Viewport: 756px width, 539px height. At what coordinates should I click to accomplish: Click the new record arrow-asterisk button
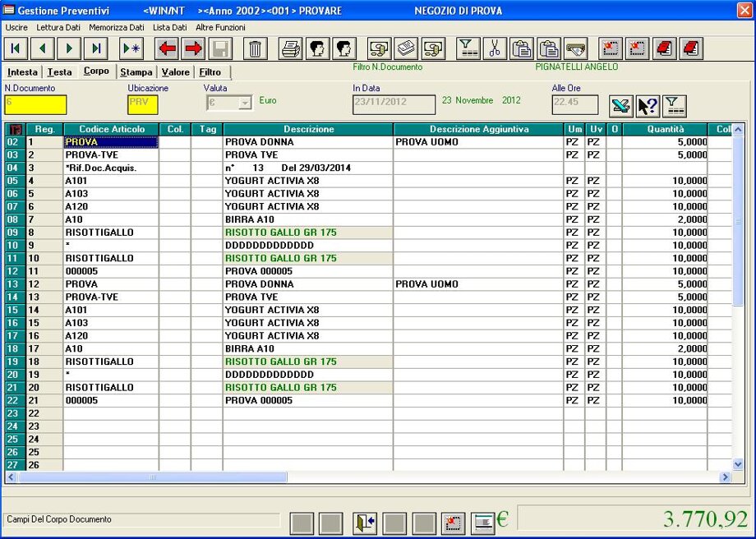[131, 48]
